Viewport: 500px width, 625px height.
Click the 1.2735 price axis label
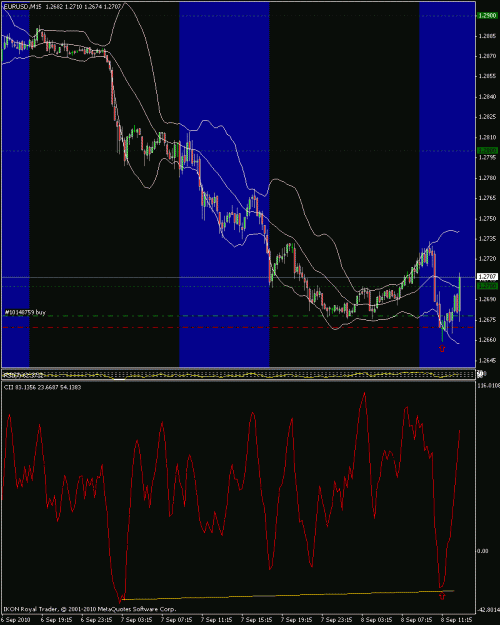click(487, 238)
